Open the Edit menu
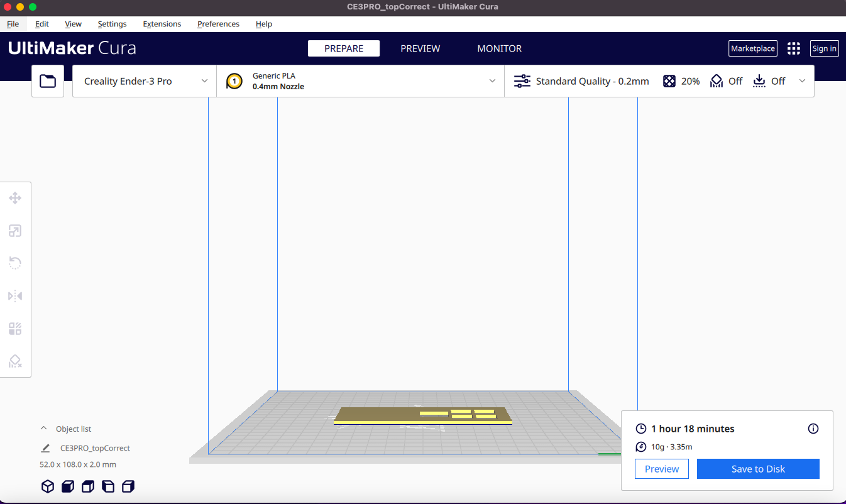 click(x=42, y=24)
